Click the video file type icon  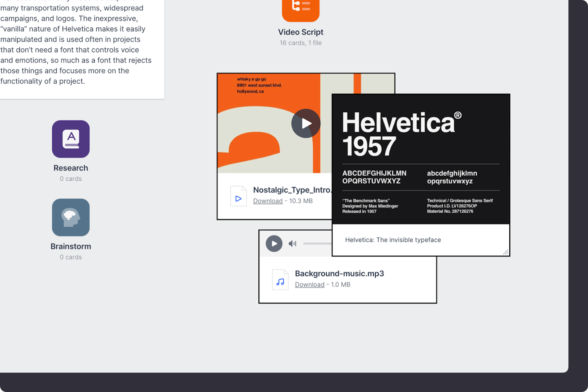point(238,196)
